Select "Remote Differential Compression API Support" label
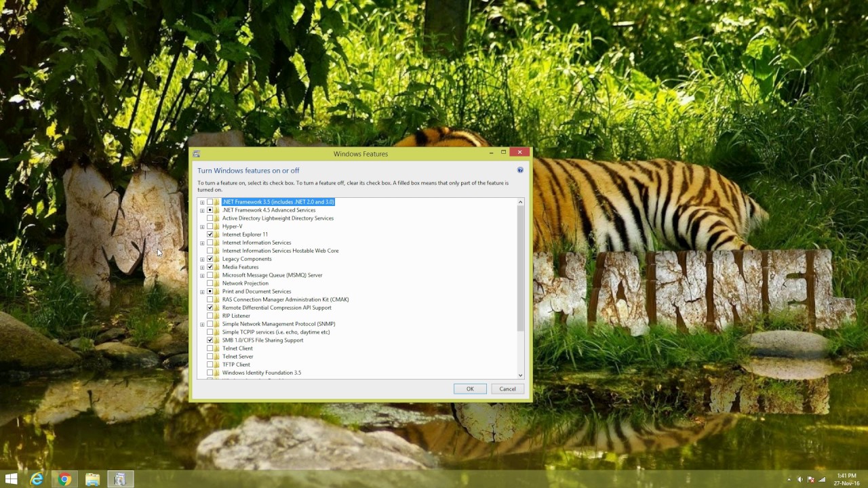Screen dimensions: 868x488 pos(277,308)
